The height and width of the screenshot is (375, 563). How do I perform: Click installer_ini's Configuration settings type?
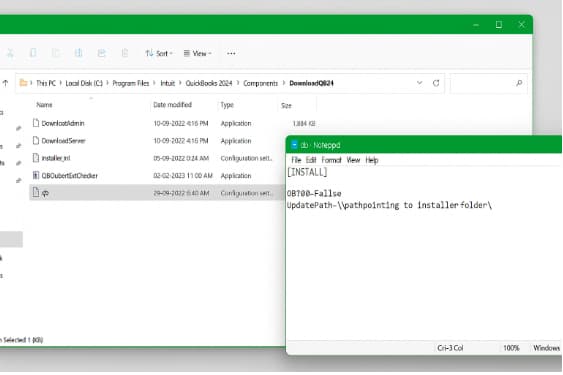[x=246, y=158]
